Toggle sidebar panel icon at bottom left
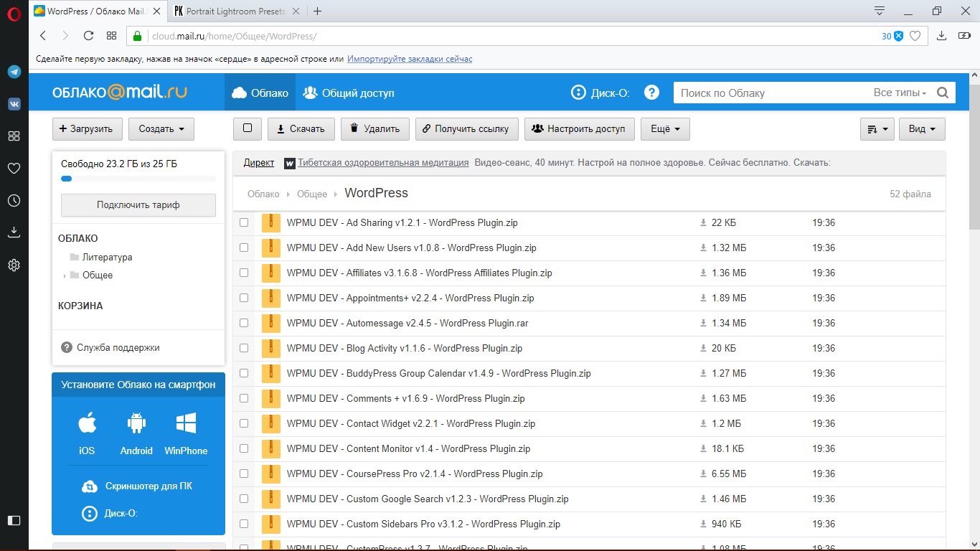980x551 pixels. pos(14,520)
